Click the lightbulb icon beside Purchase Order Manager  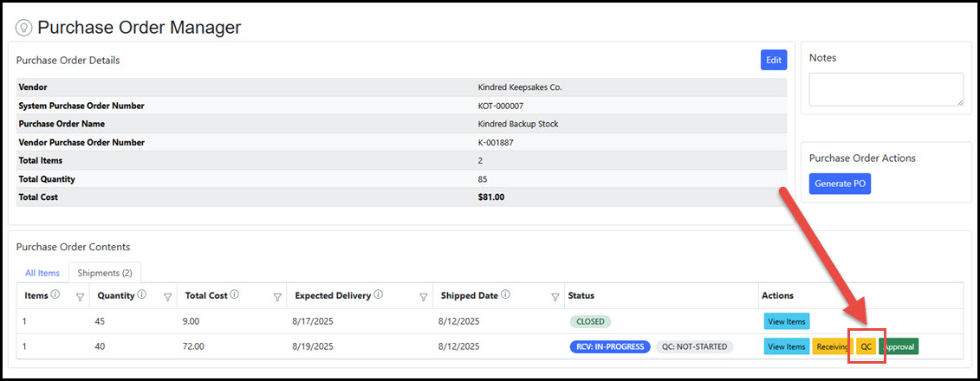tap(24, 28)
